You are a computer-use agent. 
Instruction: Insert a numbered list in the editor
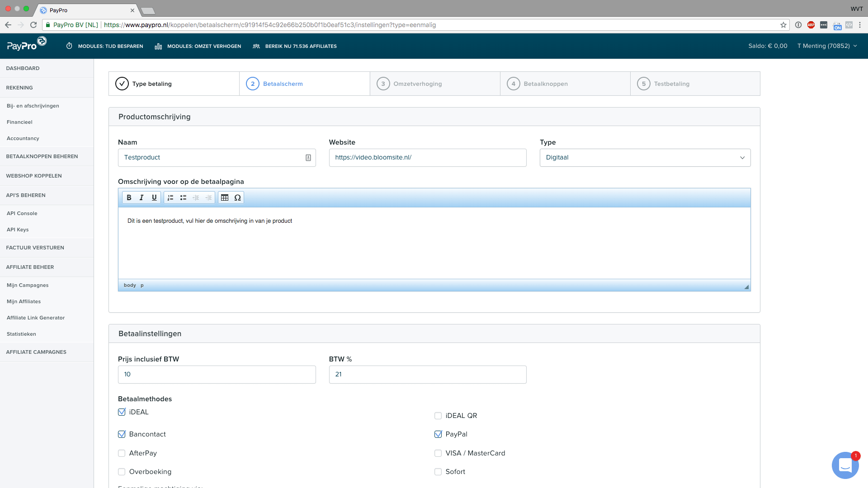(x=170, y=197)
